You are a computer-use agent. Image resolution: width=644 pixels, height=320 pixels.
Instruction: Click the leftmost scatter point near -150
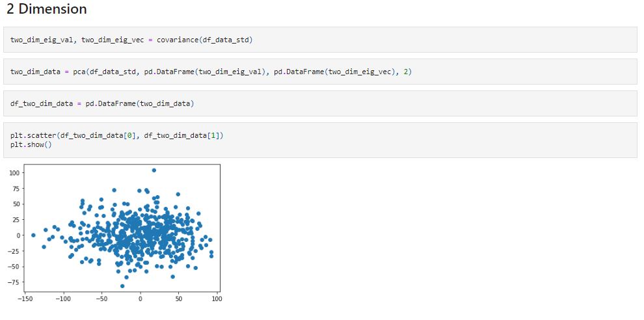33,235
